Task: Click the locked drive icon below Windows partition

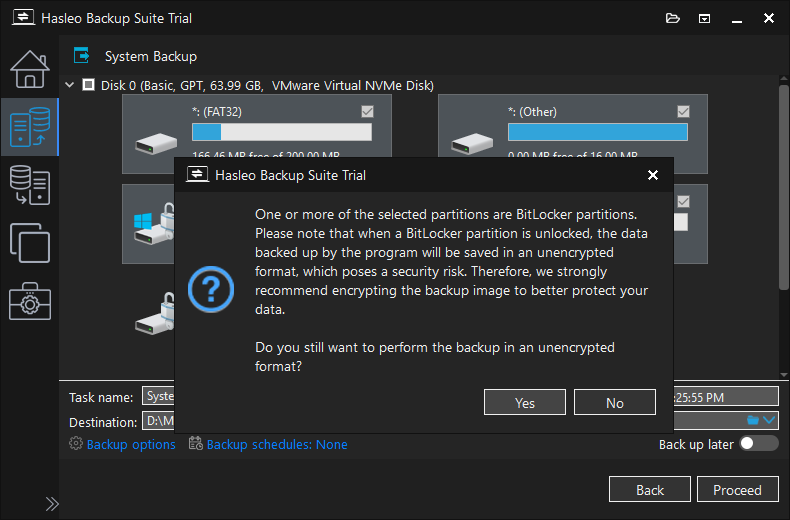Action: (x=155, y=314)
